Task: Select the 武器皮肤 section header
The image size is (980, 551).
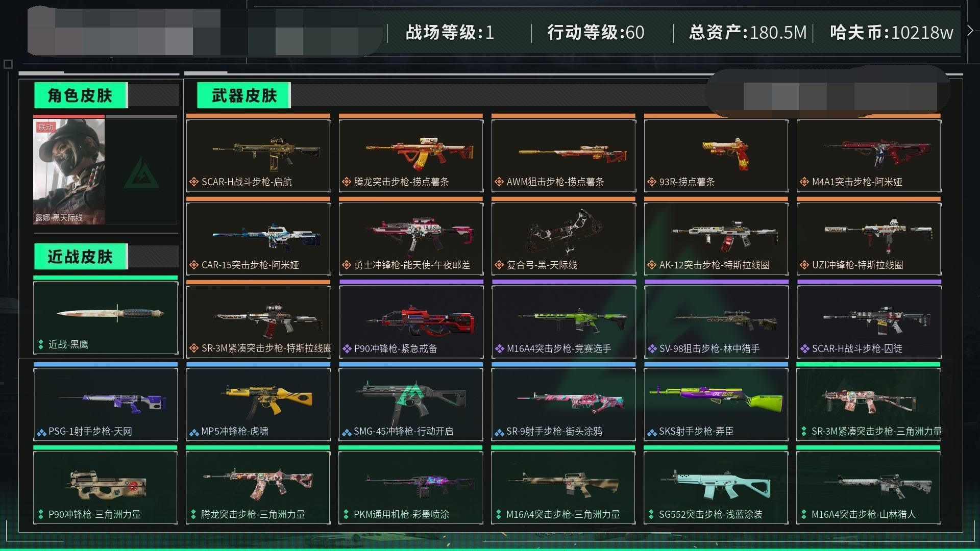Action: (x=244, y=95)
